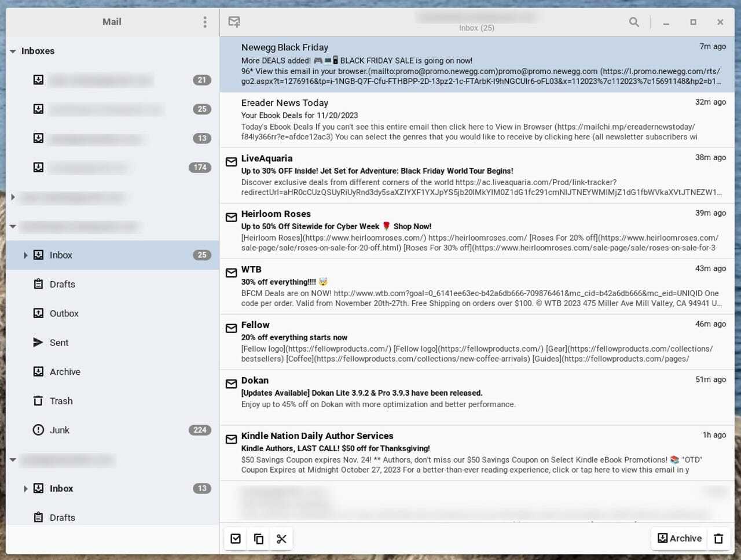Open blurred inbox with 174 badge
741x560 pixels.
click(x=113, y=167)
